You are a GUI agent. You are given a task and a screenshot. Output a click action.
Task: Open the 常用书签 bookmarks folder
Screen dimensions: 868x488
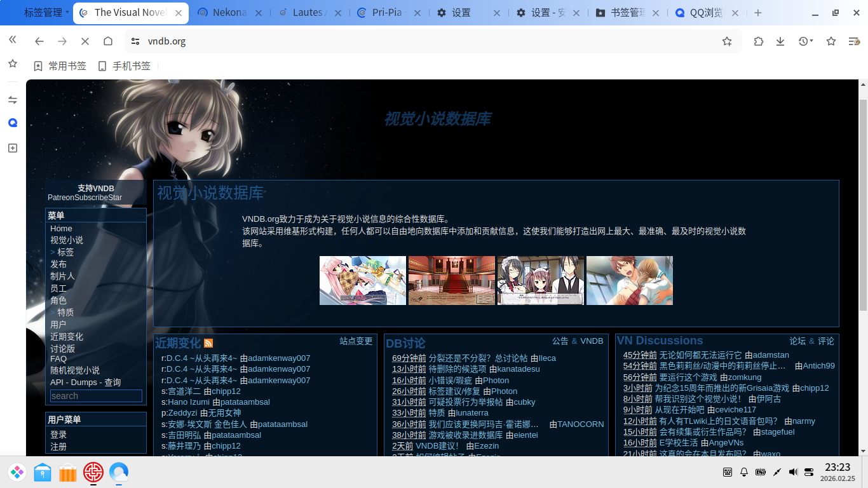[60, 66]
